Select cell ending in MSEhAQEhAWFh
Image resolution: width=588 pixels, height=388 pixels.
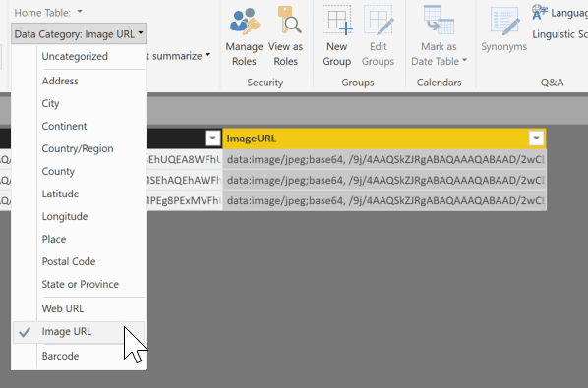[184, 180]
